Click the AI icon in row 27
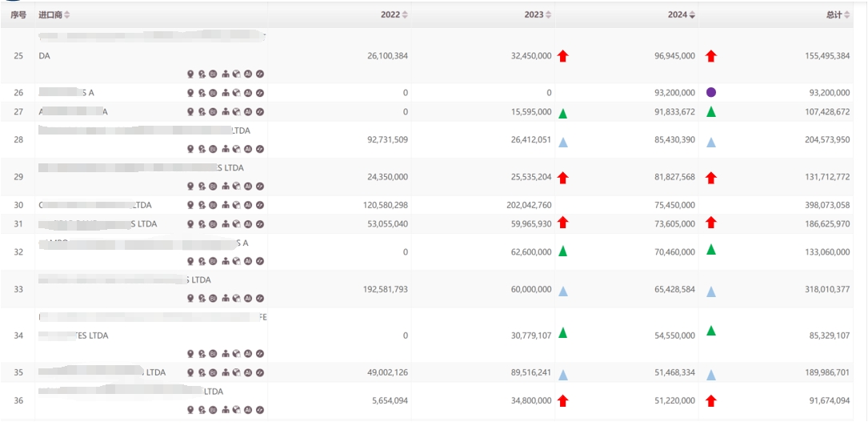Image resolution: width=868 pixels, height=426 pixels. 248,112
